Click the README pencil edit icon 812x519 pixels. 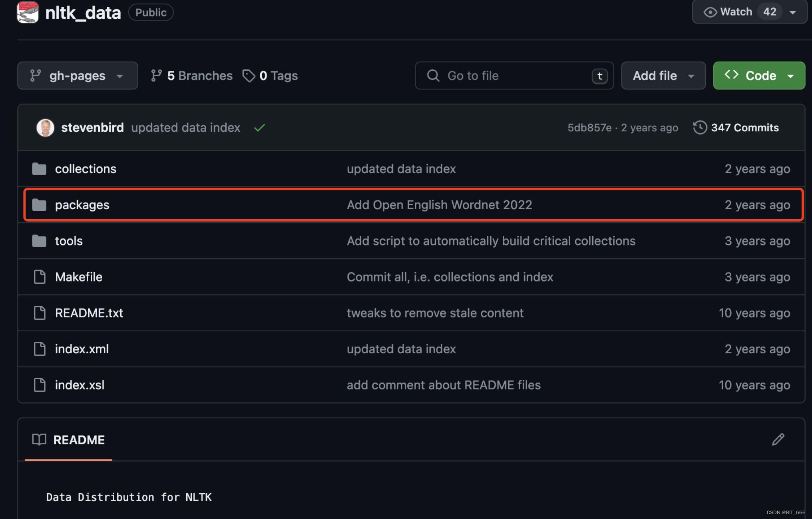(778, 440)
